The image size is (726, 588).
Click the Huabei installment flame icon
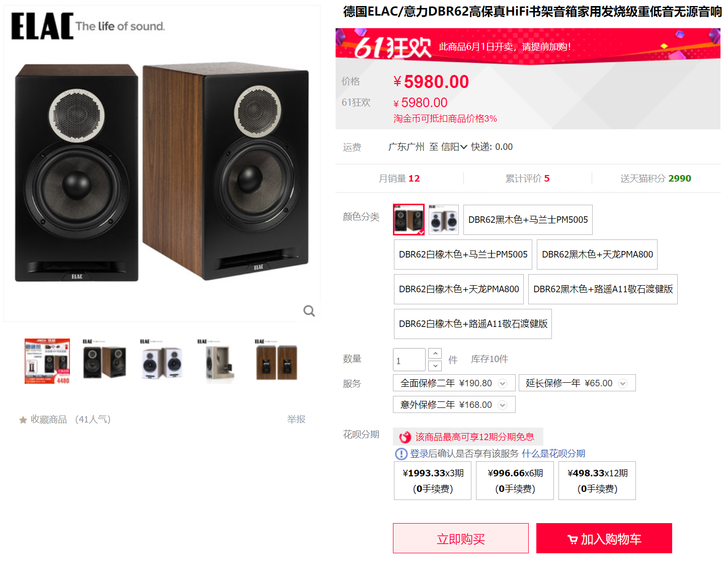point(405,437)
